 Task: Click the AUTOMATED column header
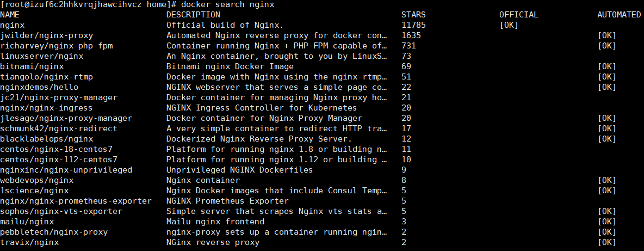pos(619,15)
